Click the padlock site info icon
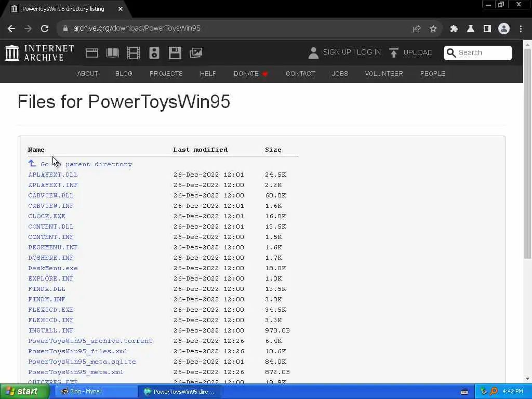The image size is (532, 399). coord(65,29)
